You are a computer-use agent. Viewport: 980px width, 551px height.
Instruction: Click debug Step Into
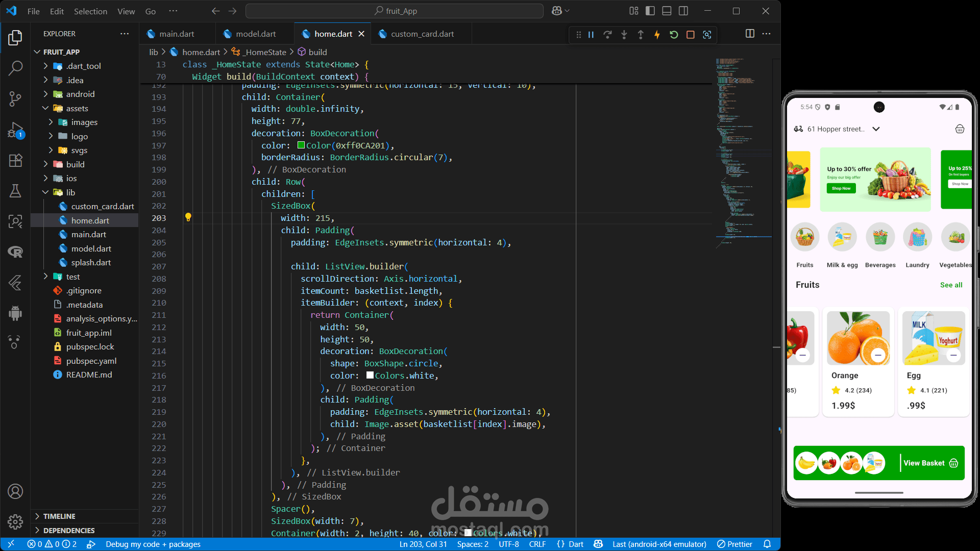(624, 35)
